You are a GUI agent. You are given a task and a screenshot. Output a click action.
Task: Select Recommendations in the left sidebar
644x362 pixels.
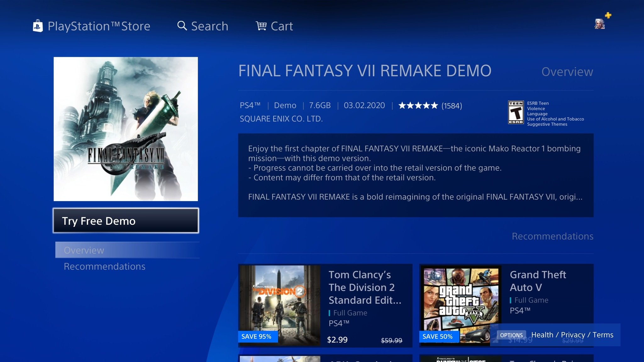point(105,266)
